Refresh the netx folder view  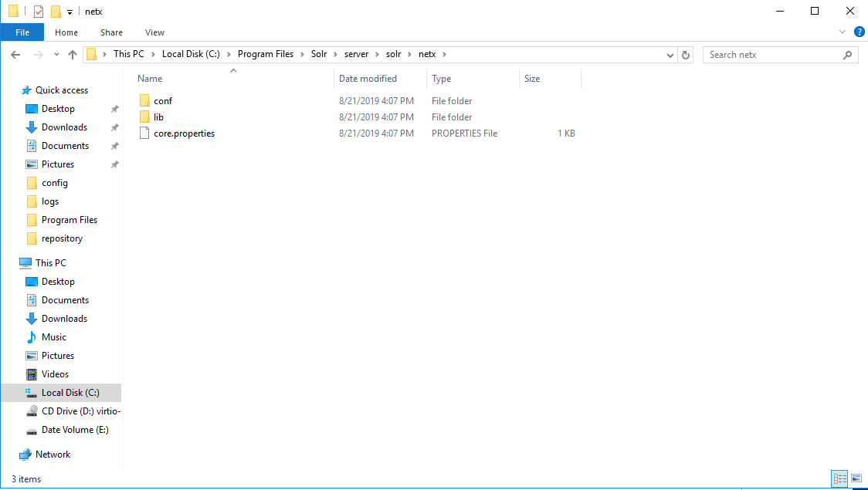686,55
